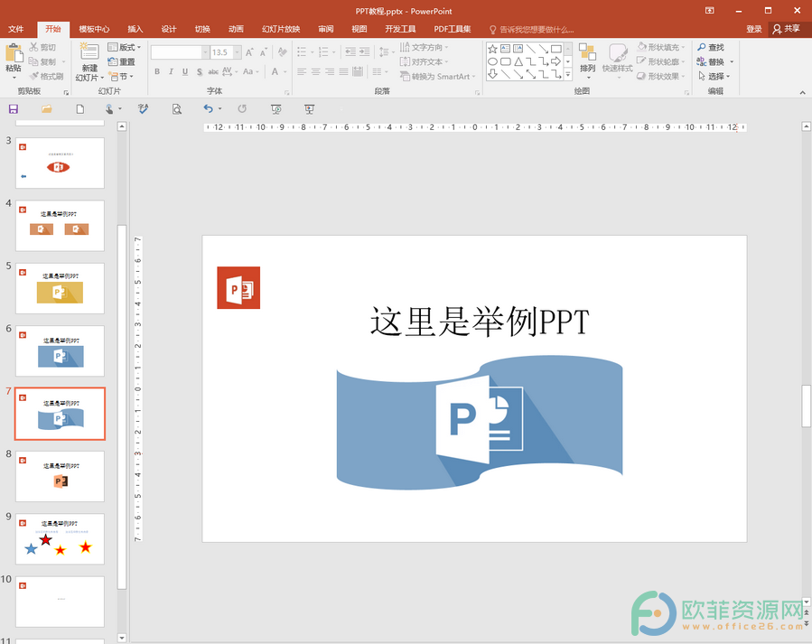Click the Shape Outline (形状轮廓) color control
Image resolution: width=812 pixels, height=644 pixels.
point(661,61)
